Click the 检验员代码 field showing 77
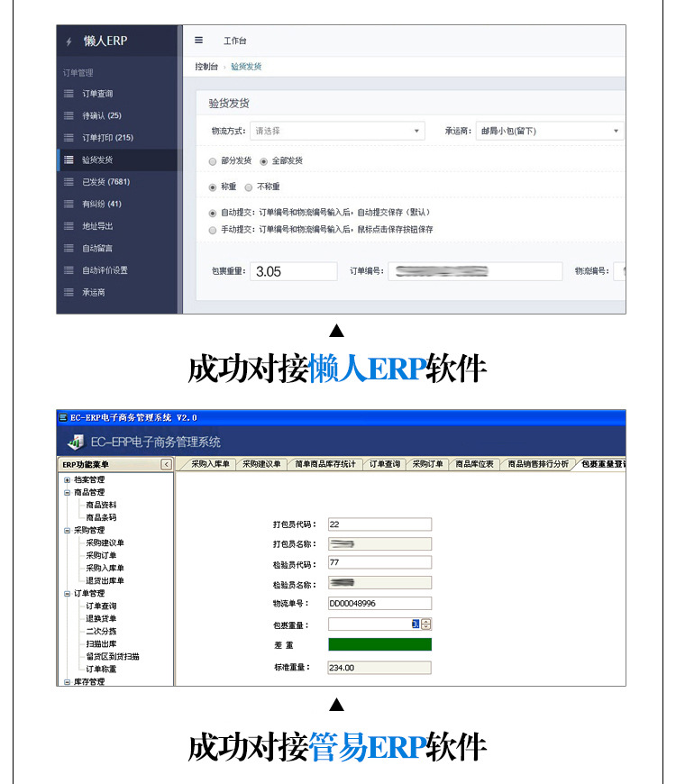Image resolution: width=676 pixels, height=784 pixels. point(379,562)
